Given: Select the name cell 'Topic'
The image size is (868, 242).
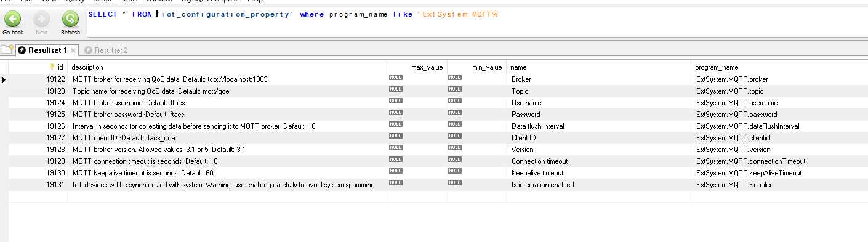Looking at the screenshot, I should [x=520, y=91].
